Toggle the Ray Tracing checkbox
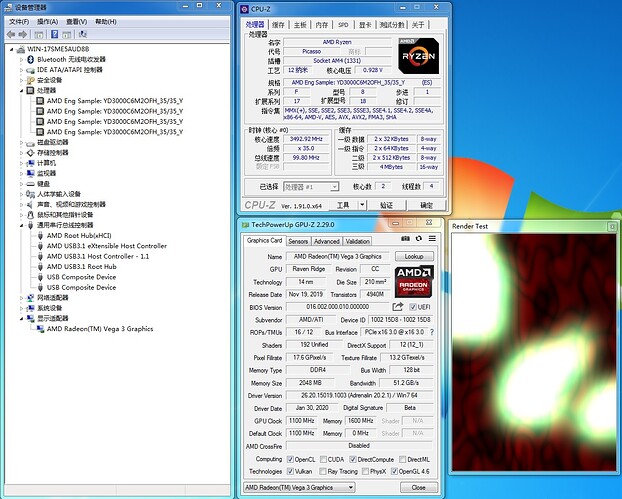The image size is (622, 499). [x=323, y=471]
